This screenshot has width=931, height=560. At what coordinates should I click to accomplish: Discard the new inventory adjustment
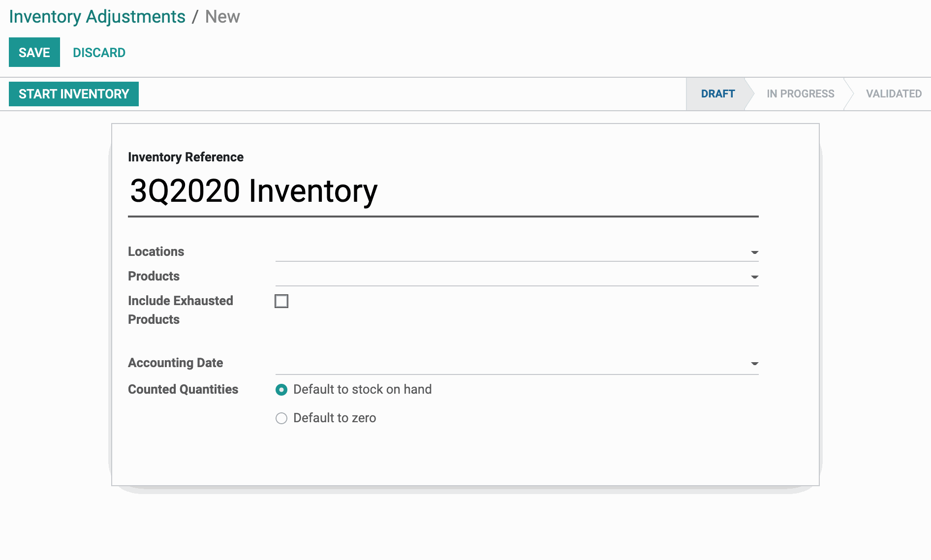[x=99, y=53]
